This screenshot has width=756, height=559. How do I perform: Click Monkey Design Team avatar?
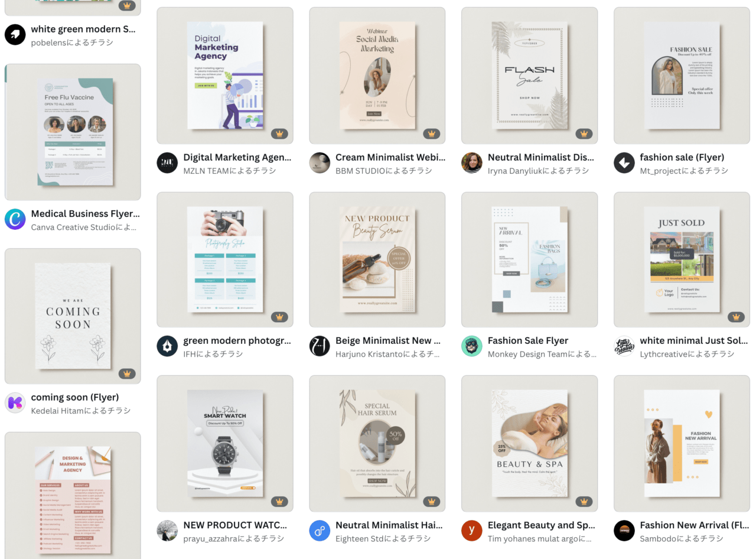pos(471,346)
